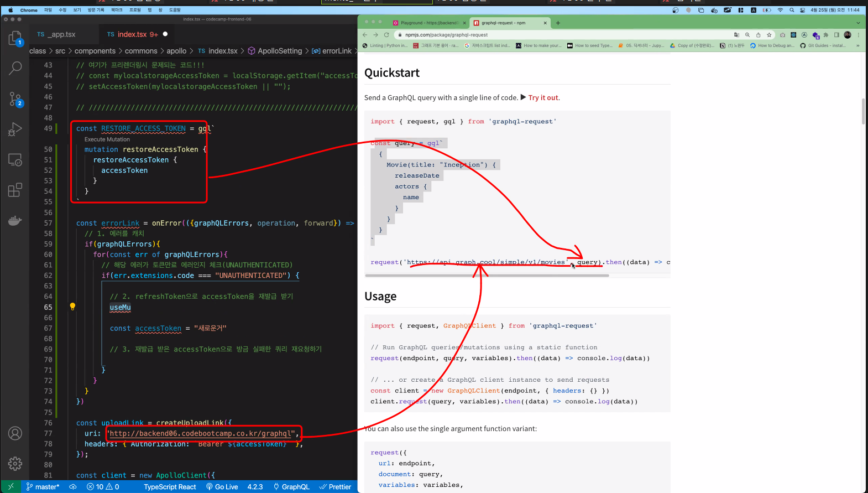Click the apollo breadcrumb folder
The image size is (868, 493).
176,51
